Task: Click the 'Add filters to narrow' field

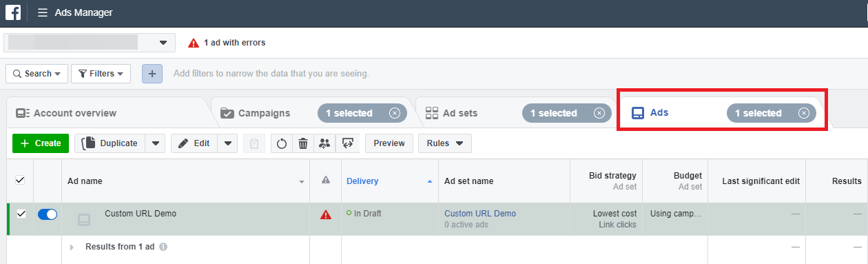Action: coord(271,74)
